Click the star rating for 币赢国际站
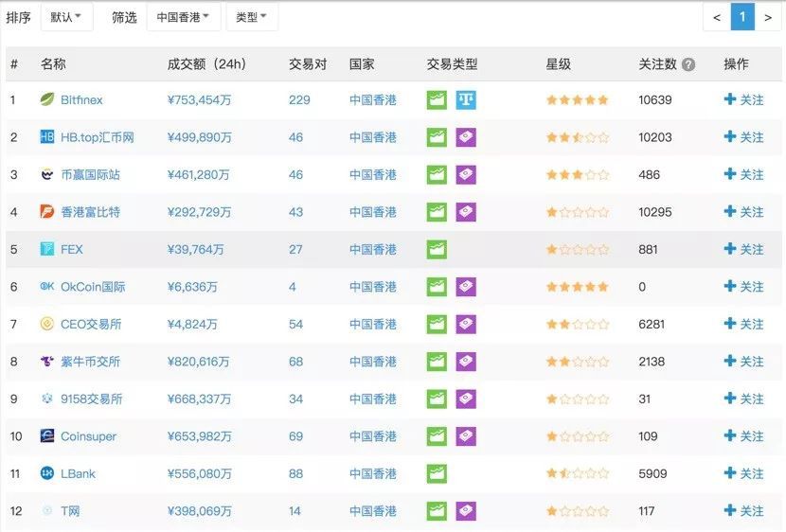The image size is (786, 532). [578, 175]
